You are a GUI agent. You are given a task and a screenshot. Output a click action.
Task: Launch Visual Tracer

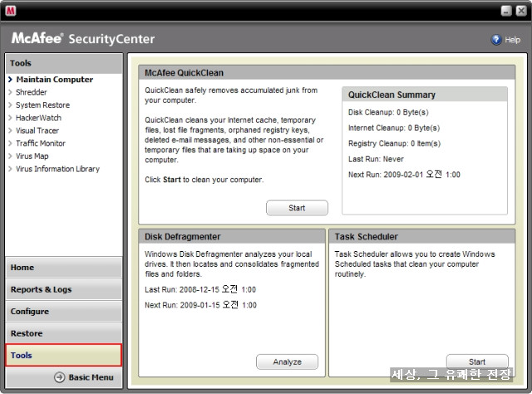click(37, 131)
